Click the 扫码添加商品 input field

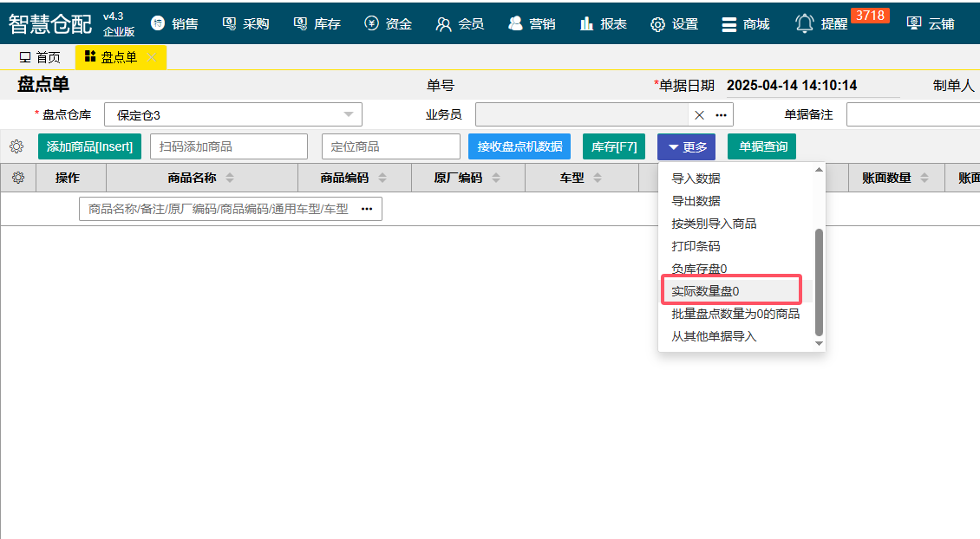[x=229, y=147]
